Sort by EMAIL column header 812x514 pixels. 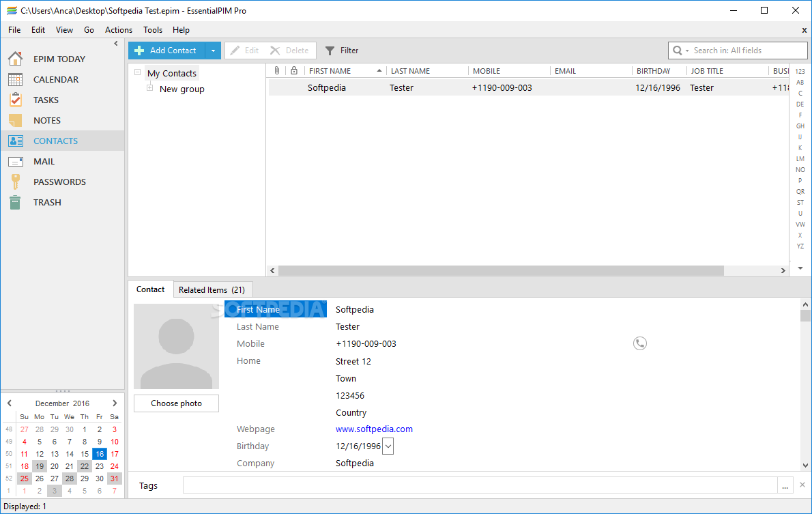coord(590,71)
